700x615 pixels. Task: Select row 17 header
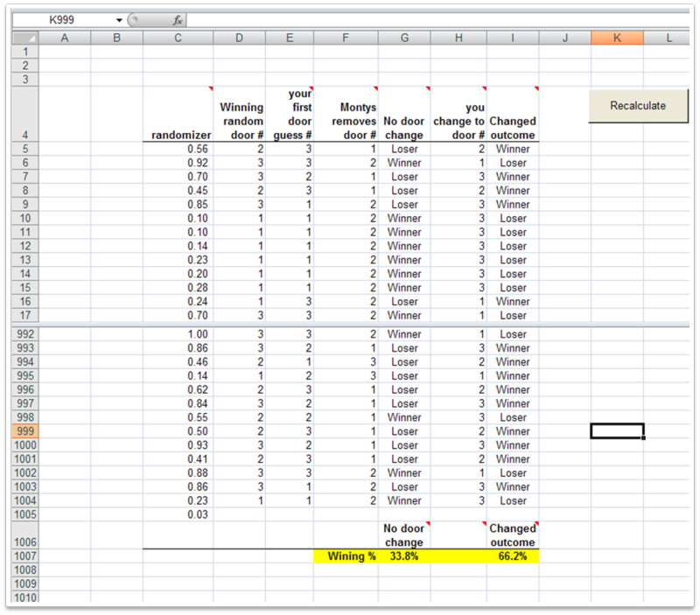pos(25,316)
